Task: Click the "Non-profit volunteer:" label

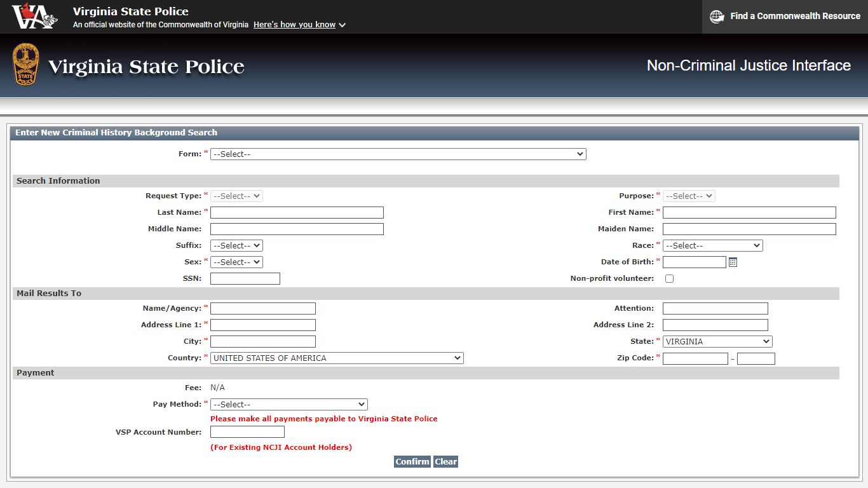Action: click(612, 278)
